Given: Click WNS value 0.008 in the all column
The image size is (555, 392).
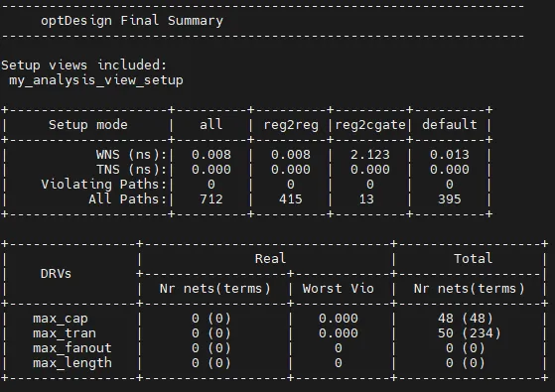Looking at the screenshot, I should coord(211,155).
